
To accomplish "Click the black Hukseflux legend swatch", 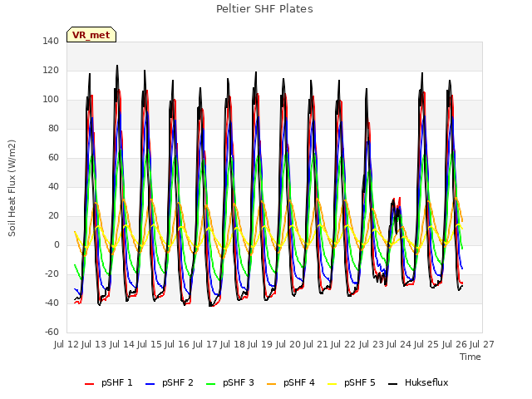I will click(392, 384).
